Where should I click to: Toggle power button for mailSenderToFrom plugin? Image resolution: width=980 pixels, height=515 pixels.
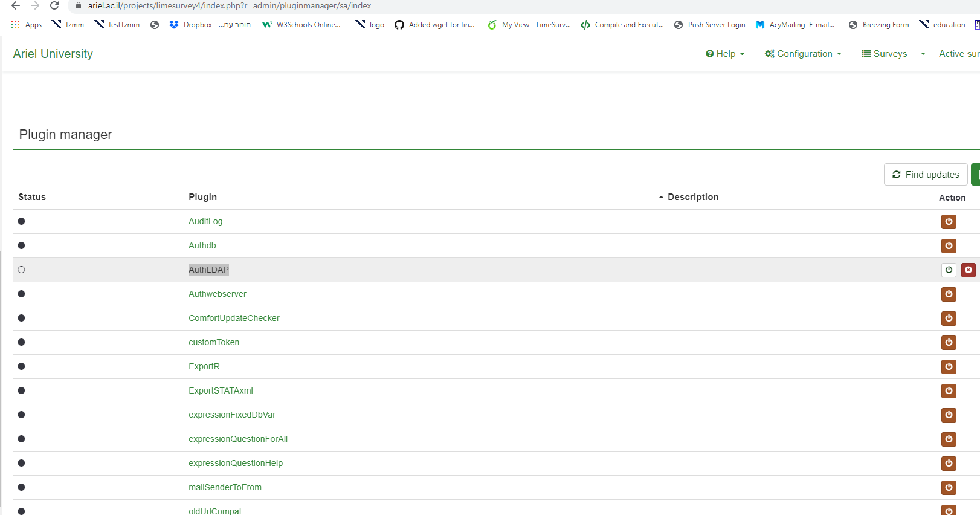tap(949, 488)
